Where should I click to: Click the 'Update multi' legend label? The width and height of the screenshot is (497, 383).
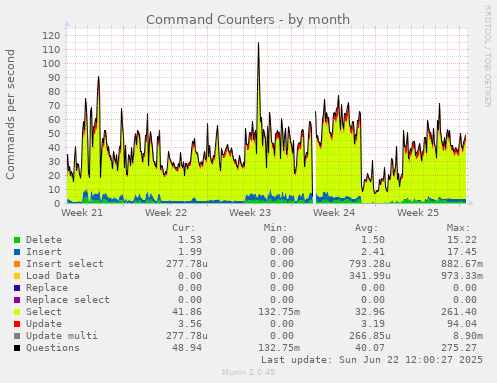tap(62, 336)
